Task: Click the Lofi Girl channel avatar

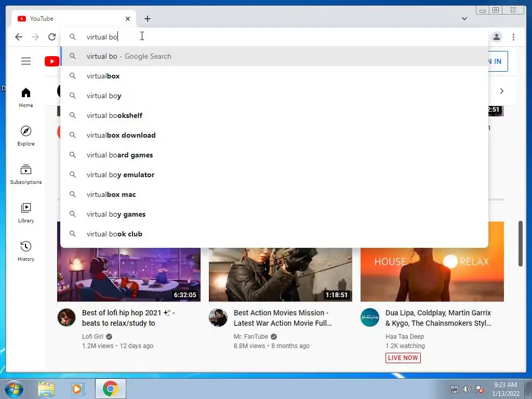Action: tap(66, 317)
